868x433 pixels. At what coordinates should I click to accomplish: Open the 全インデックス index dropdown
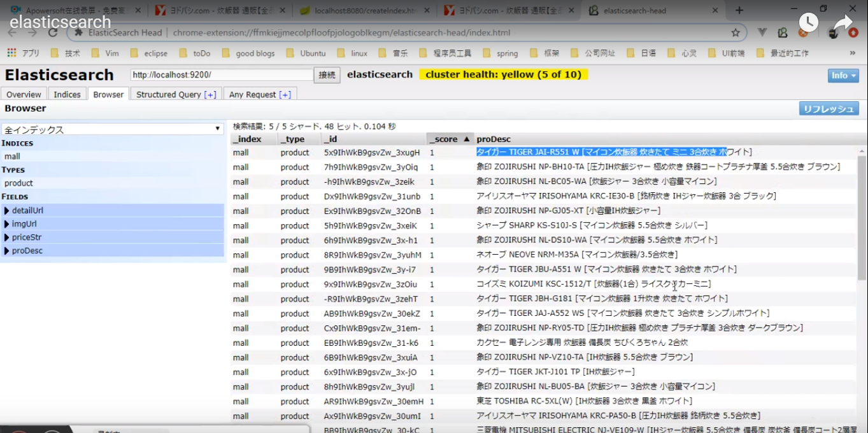[112, 129]
